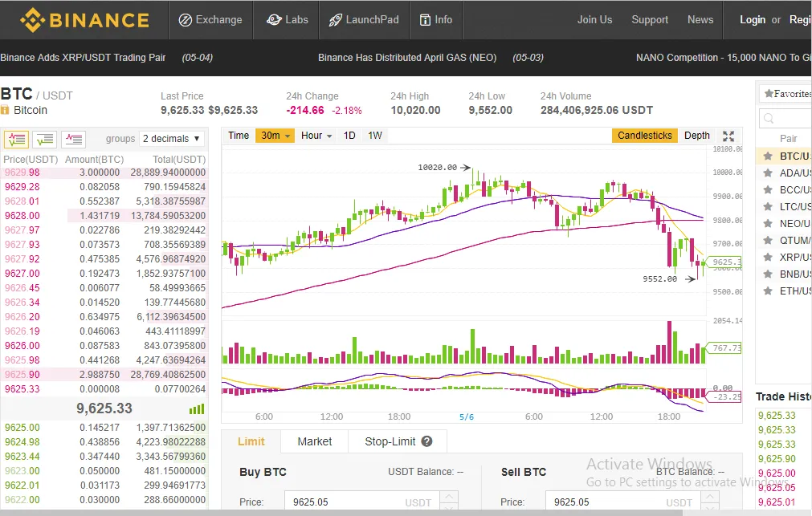This screenshot has width=812, height=516.
Task: Open the Support link
Action: point(650,20)
